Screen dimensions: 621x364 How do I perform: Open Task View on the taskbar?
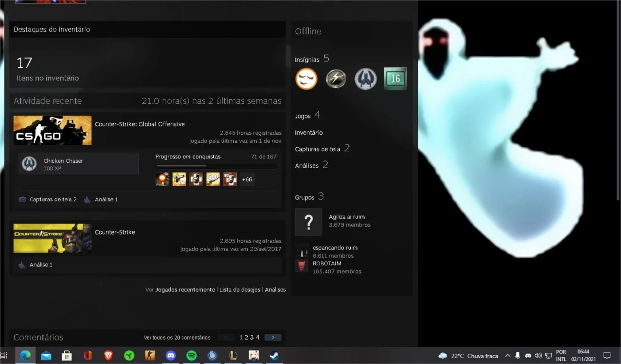(4, 356)
